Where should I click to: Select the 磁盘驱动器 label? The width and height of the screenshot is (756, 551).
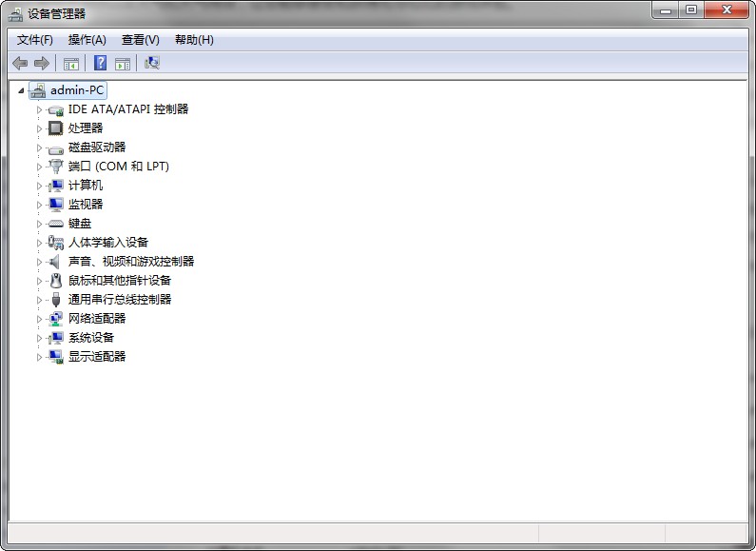tap(97, 148)
